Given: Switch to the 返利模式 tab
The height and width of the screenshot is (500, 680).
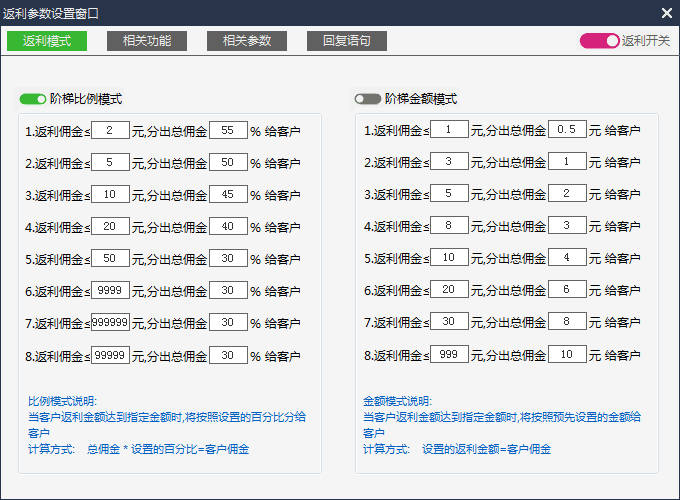Looking at the screenshot, I should tap(47, 41).
